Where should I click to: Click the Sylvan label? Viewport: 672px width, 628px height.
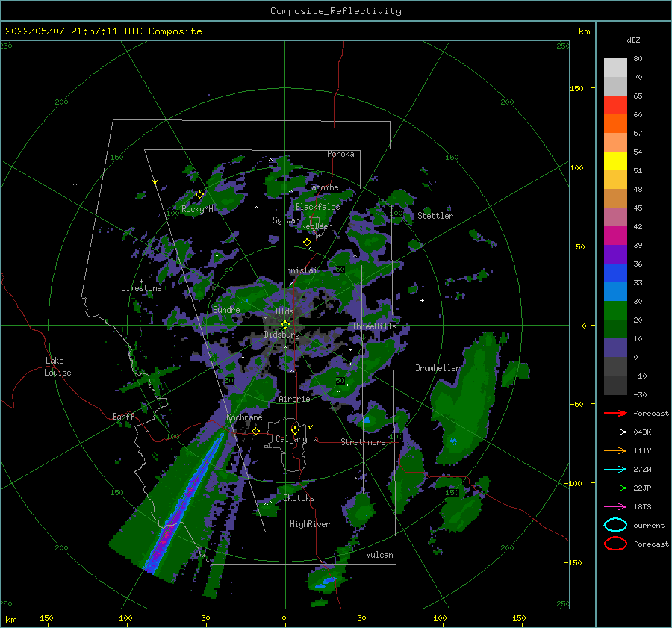point(286,220)
